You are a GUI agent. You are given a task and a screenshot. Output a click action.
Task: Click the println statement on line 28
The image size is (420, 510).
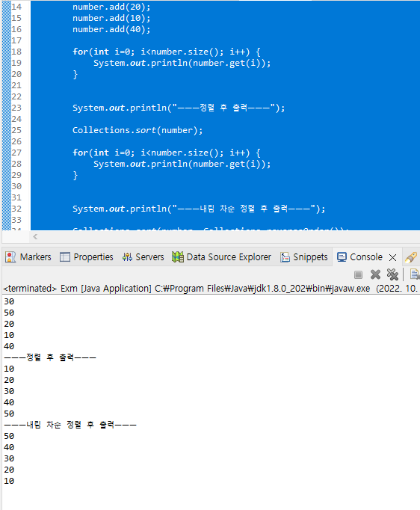tap(182, 164)
